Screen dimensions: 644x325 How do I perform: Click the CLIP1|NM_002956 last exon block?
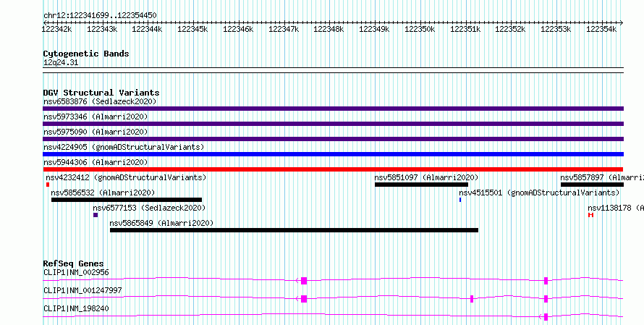coord(304,281)
